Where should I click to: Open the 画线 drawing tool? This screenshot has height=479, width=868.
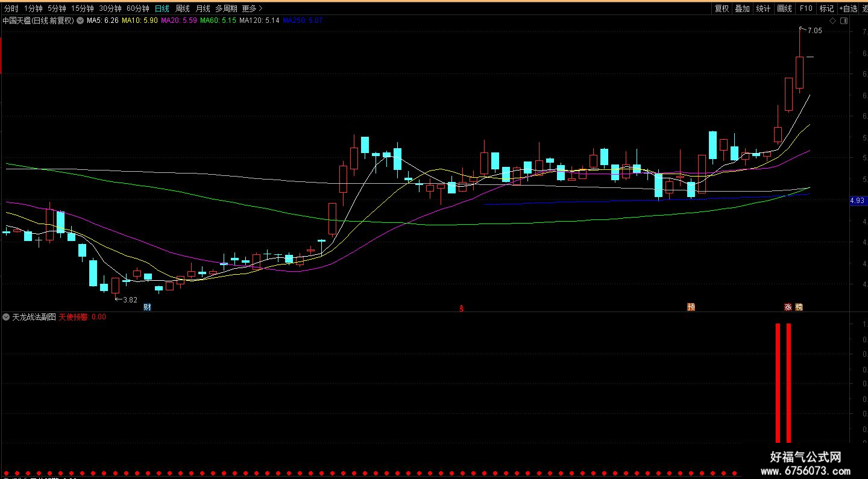(784, 8)
